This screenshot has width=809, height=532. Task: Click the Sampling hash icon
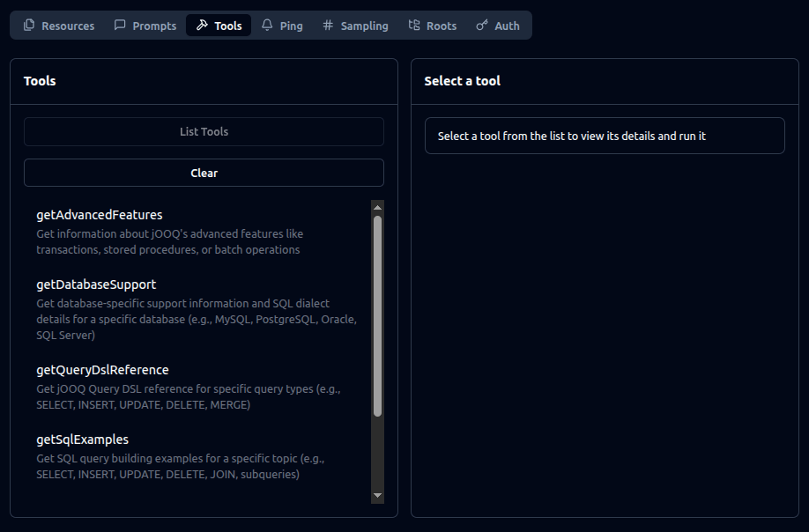328,26
